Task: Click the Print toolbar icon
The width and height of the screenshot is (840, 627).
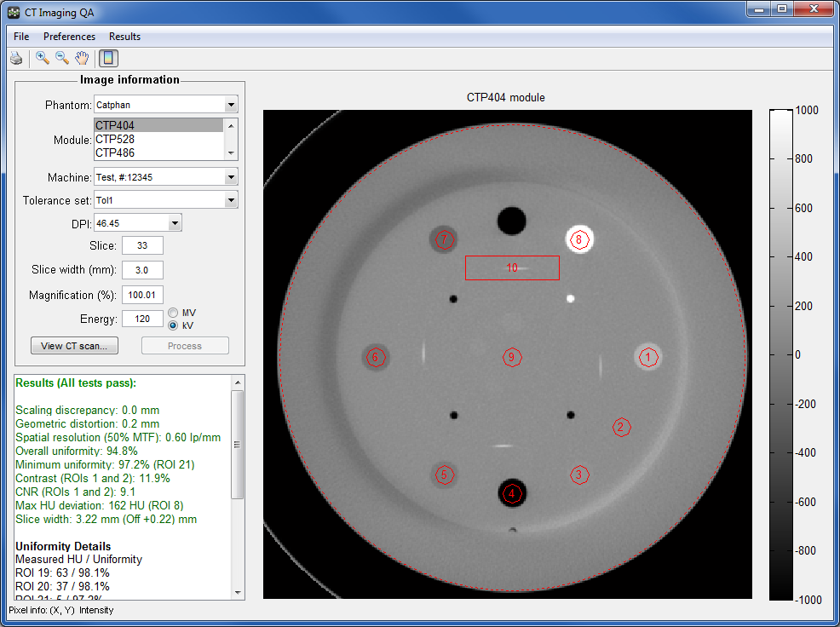Action: [16, 58]
